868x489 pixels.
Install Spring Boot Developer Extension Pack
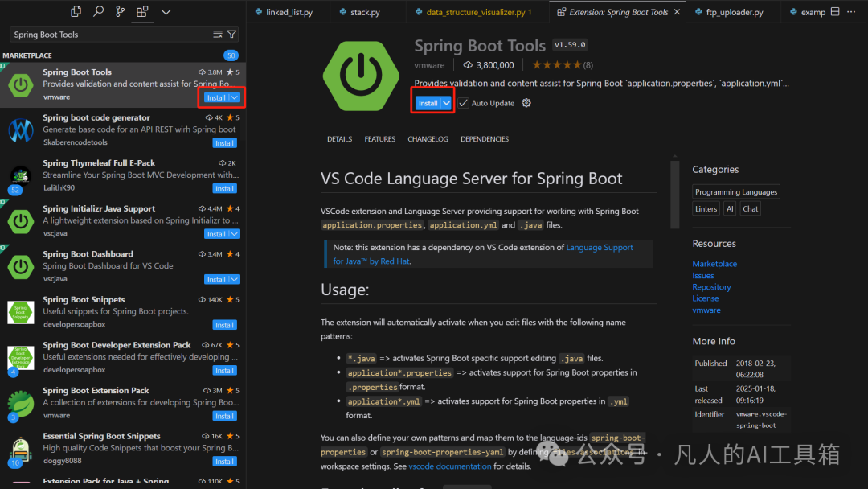pyautogui.click(x=224, y=371)
